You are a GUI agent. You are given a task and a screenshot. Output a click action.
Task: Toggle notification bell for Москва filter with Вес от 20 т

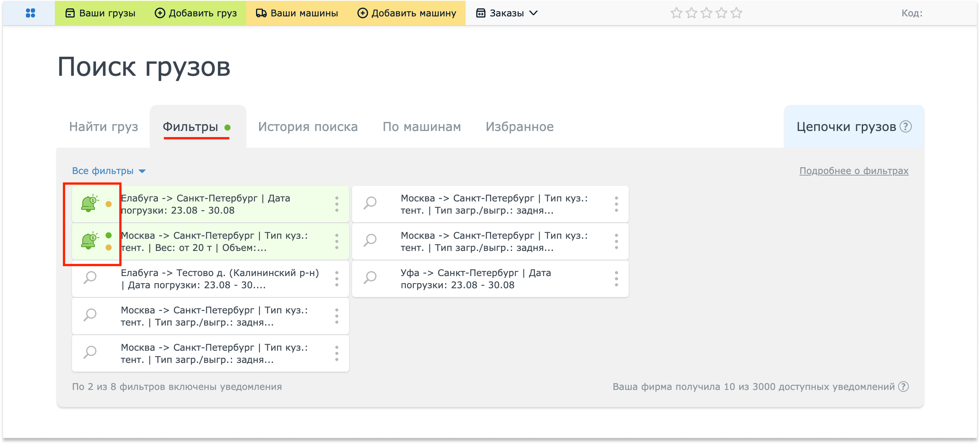tap(90, 241)
